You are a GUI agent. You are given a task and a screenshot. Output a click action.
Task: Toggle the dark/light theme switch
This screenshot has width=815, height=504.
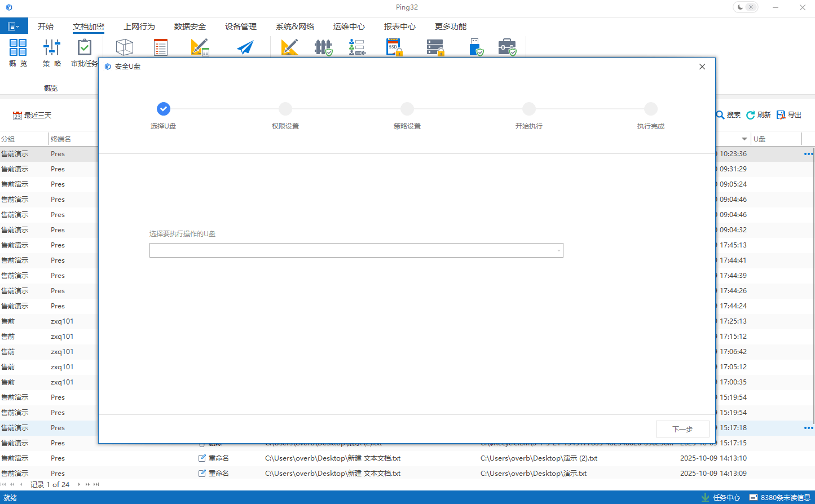[745, 7]
